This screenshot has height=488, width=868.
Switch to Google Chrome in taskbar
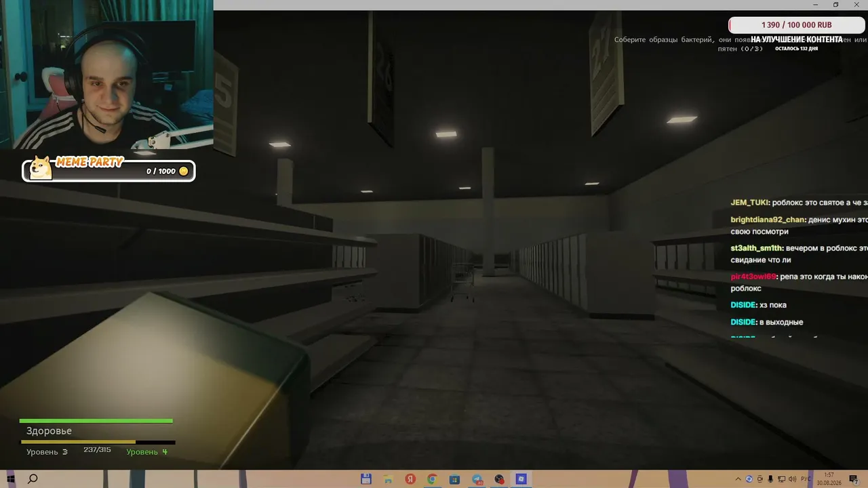point(432,479)
